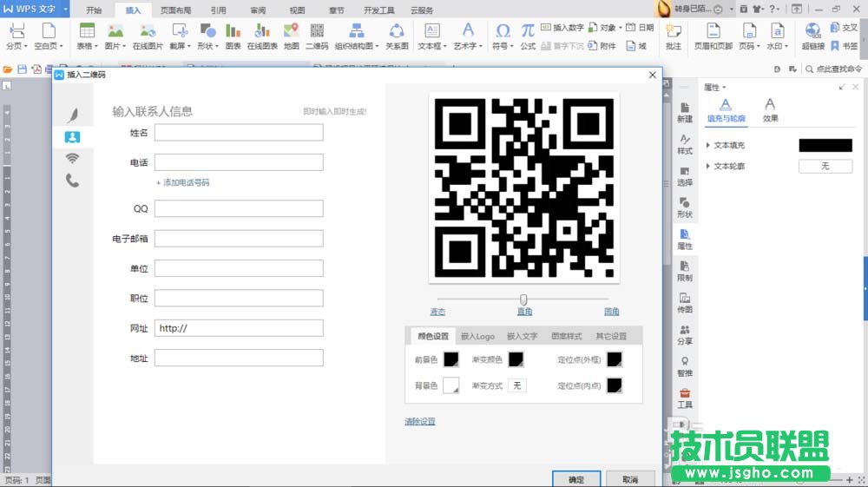Expand the 文本填充 section

point(708,145)
